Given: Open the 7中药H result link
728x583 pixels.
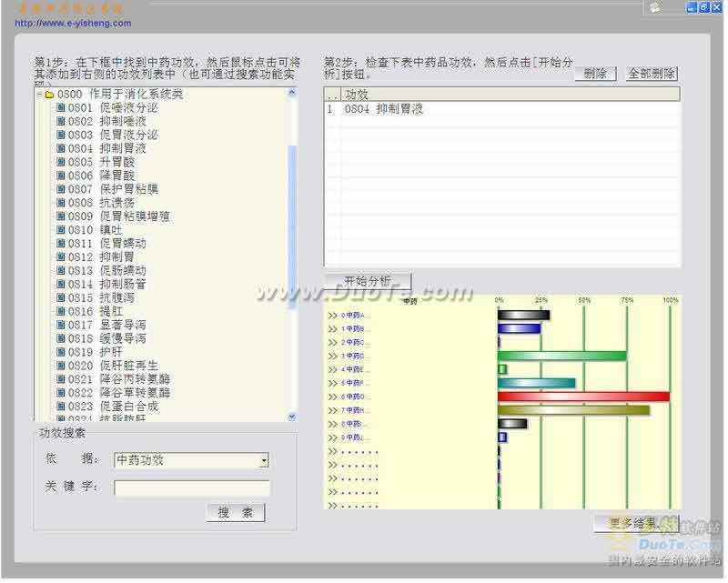Looking at the screenshot, I should click(x=356, y=411).
